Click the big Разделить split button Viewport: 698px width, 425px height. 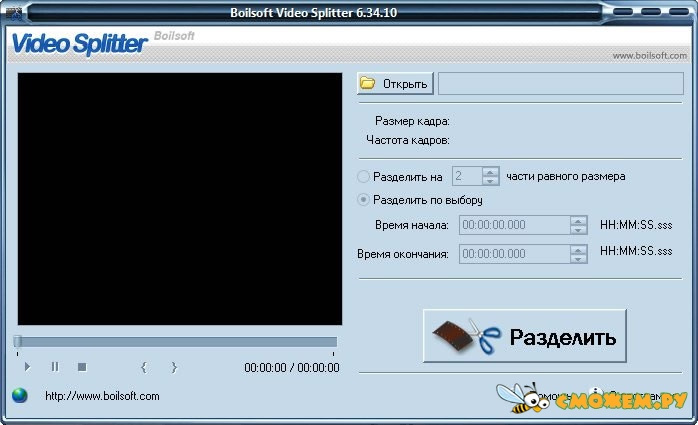coord(524,336)
